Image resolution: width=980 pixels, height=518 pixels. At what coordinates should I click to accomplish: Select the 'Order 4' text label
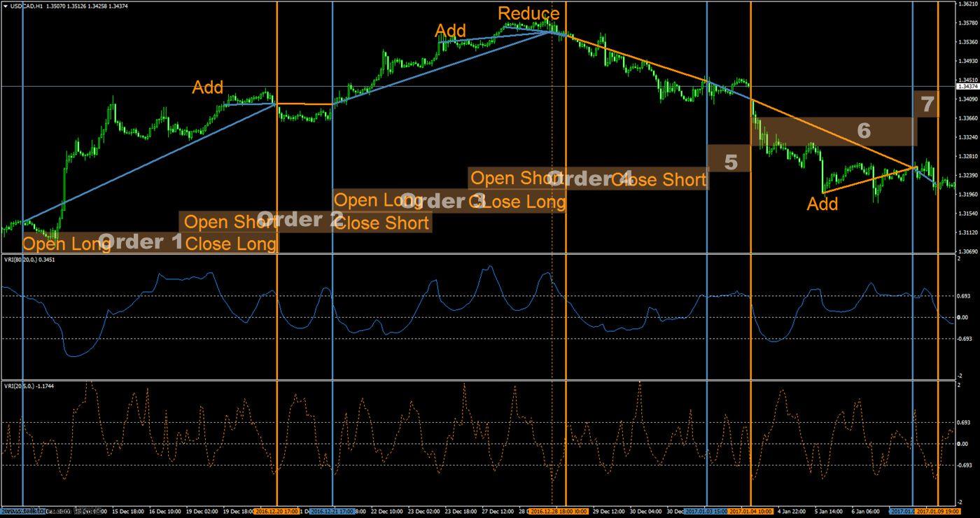pyautogui.click(x=589, y=178)
